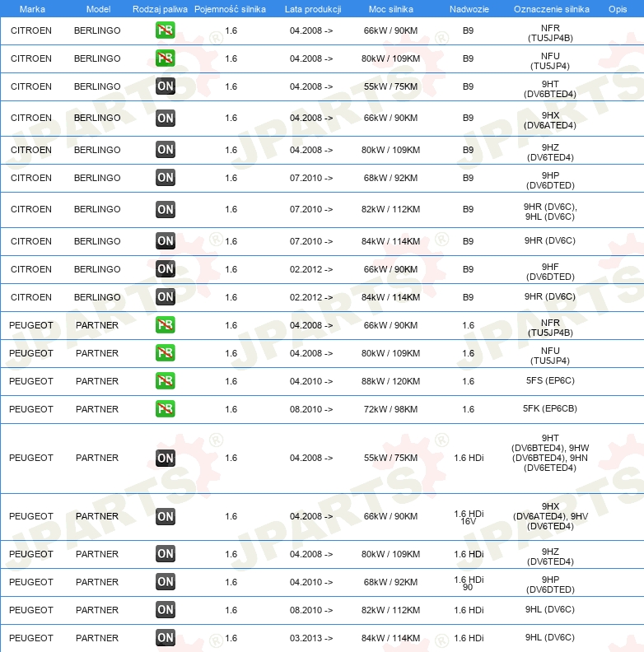Click the ON icon for Partner 1.6 HDi 16V
The image size is (644, 652).
[x=166, y=516]
